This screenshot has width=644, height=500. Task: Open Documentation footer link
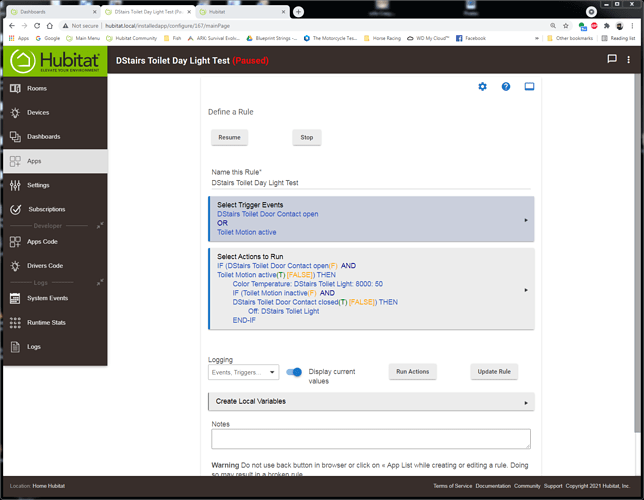(x=493, y=486)
